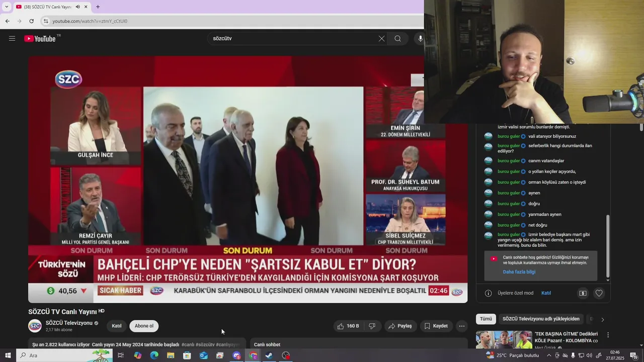
Task: Open options for TEK BAŞINA GİTME video
Action: (608, 335)
